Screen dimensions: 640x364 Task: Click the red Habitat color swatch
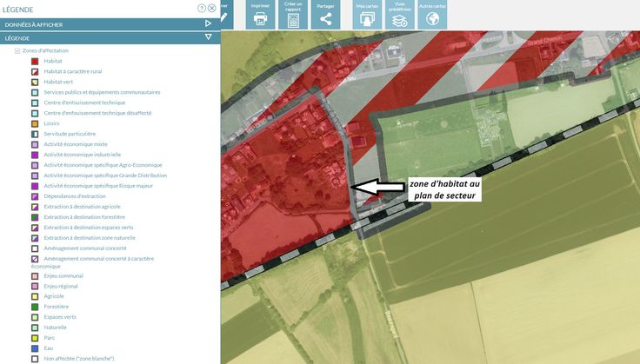click(x=35, y=61)
